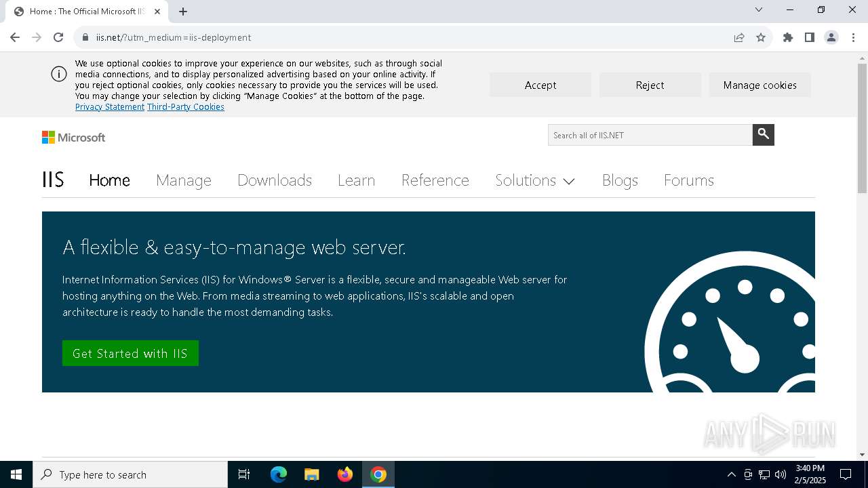Viewport: 868px width, 488px height.
Task: Click the search magnifier button on IIS.NET
Action: [764, 134]
